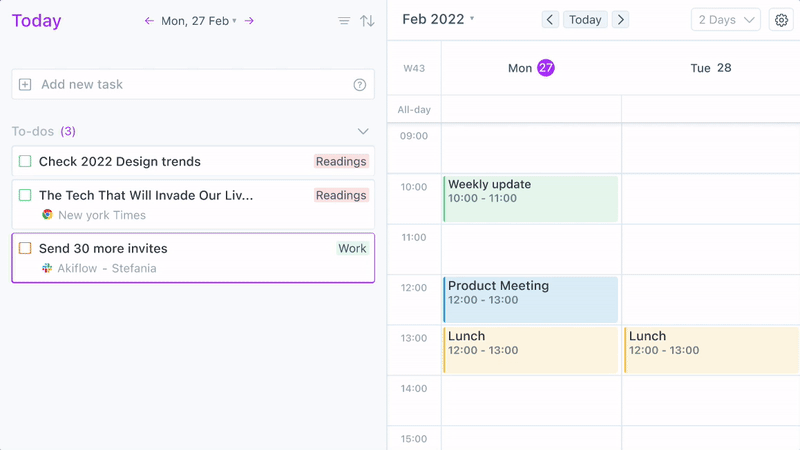
Task: Click the Work label on Send invites task
Action: (x=352, y=248)
